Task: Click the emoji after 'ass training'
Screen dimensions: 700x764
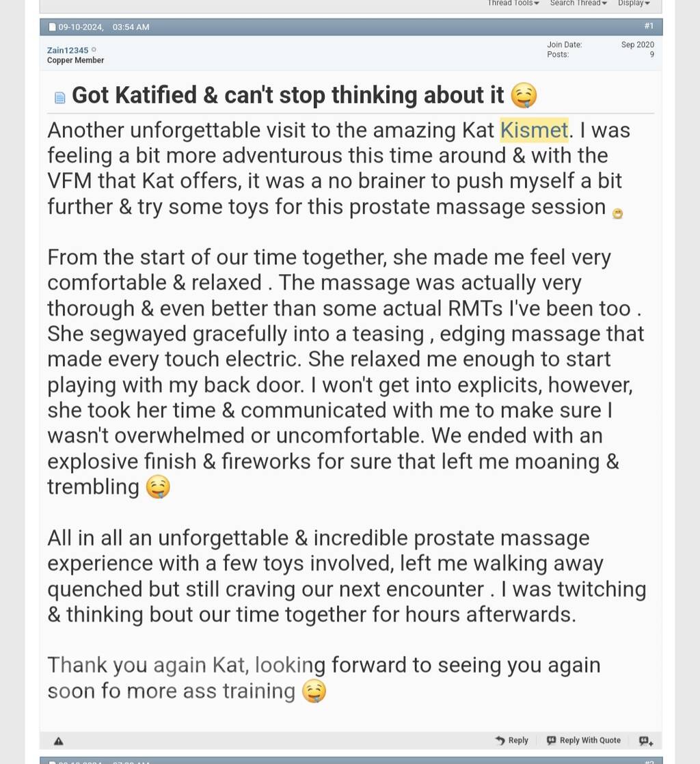Action: pos(314,692)
